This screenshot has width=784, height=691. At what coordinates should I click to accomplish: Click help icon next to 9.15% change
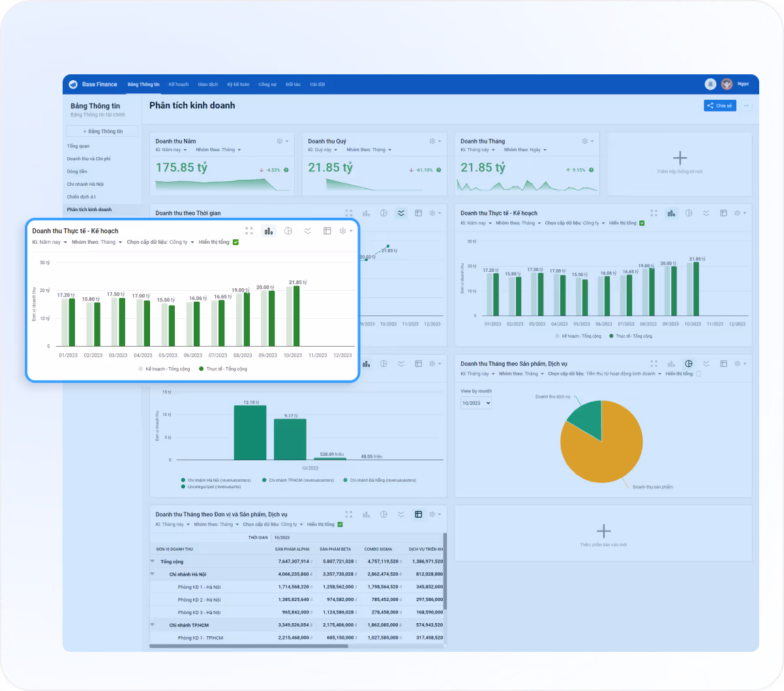point(591,170)
